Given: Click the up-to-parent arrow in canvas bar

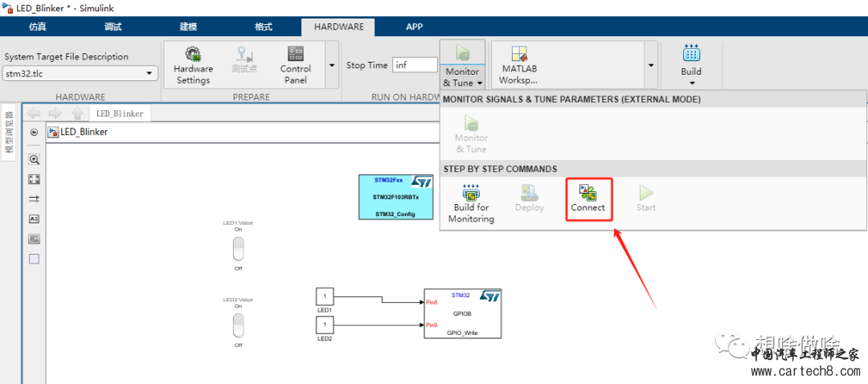Looking at the screenshot, I should pos(77,113).
